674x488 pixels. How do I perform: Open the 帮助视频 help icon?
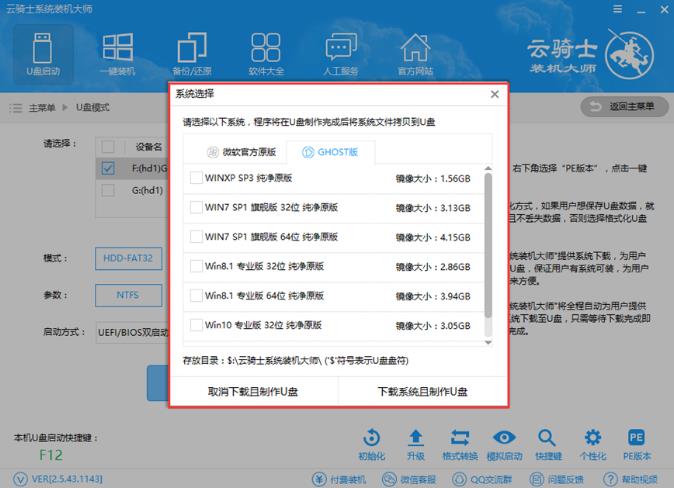[610, 479]
